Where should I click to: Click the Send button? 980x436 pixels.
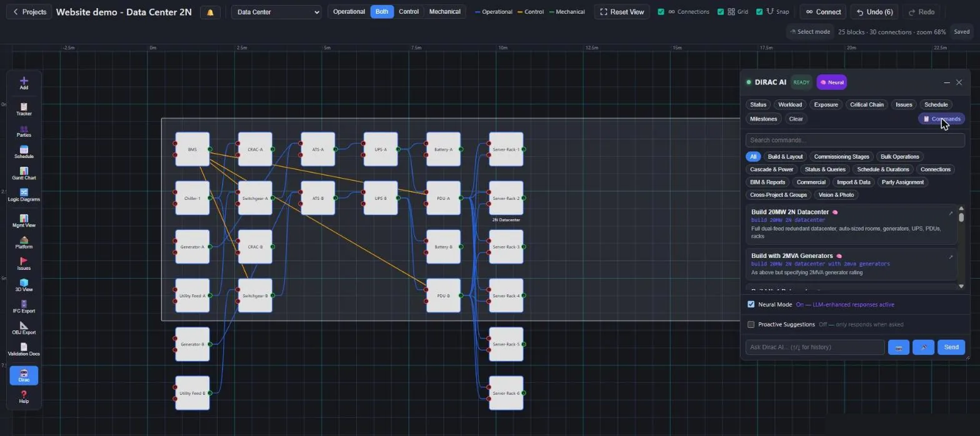(x=951, y=347)
